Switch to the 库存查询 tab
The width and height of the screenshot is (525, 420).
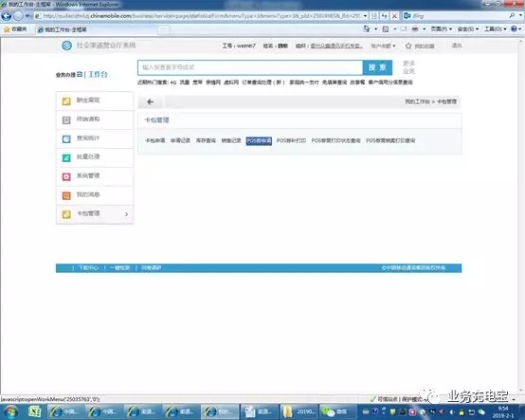[206, 140]
